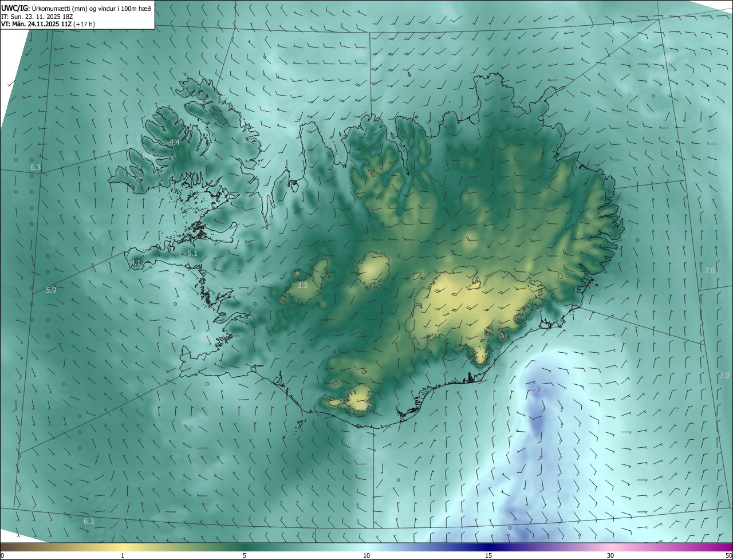Click the 1 tick on the color scale
Viewport: 733px width, 560px height.
click(x=123, y=555)
